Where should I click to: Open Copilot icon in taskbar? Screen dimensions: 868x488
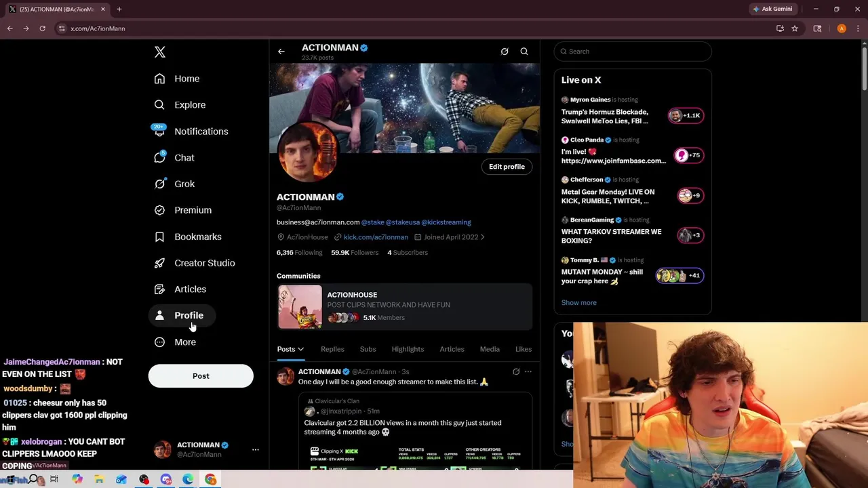pos(77,480)
